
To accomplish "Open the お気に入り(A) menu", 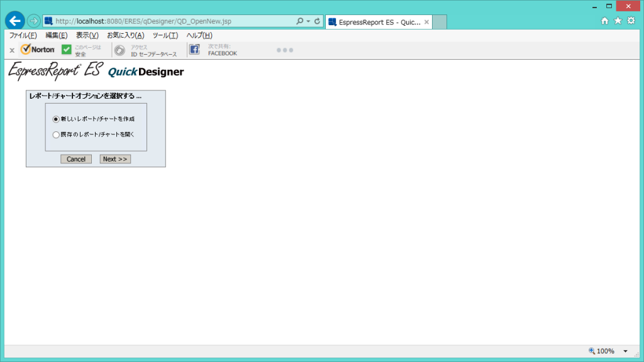I will 125,35.
